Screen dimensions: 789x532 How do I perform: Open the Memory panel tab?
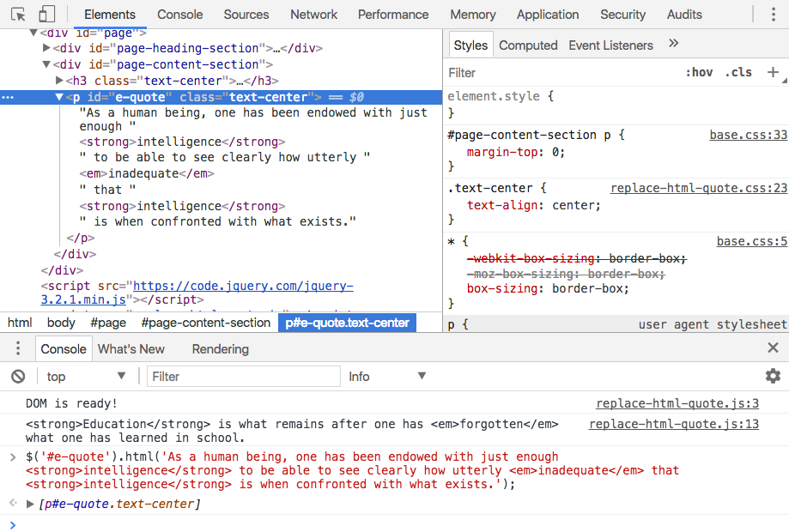472,15
